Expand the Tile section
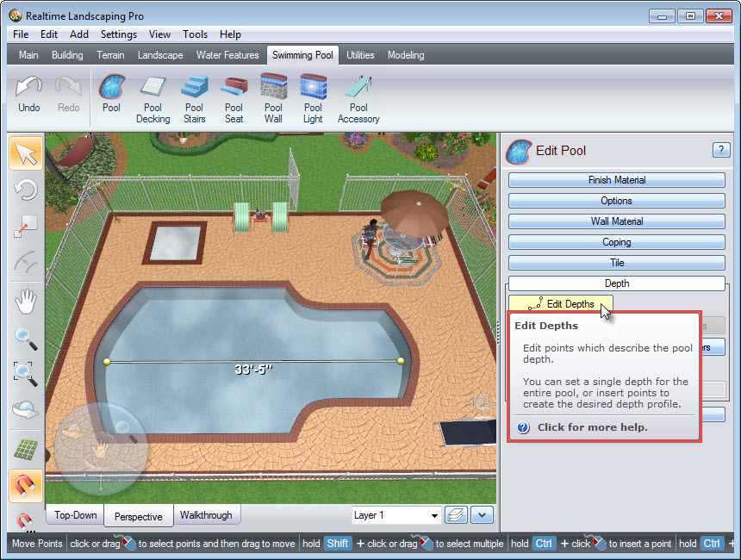This screenshot has height=560, width=741. click(617, 263)
